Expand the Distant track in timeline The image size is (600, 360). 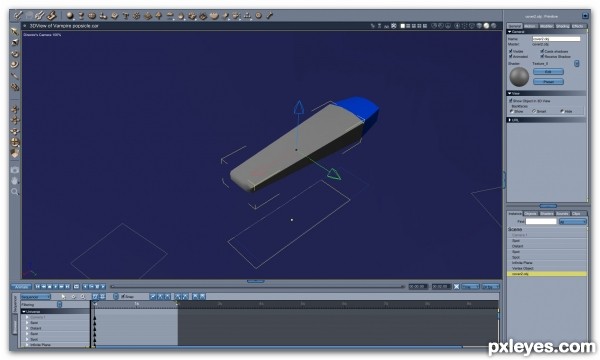point(27,328)
